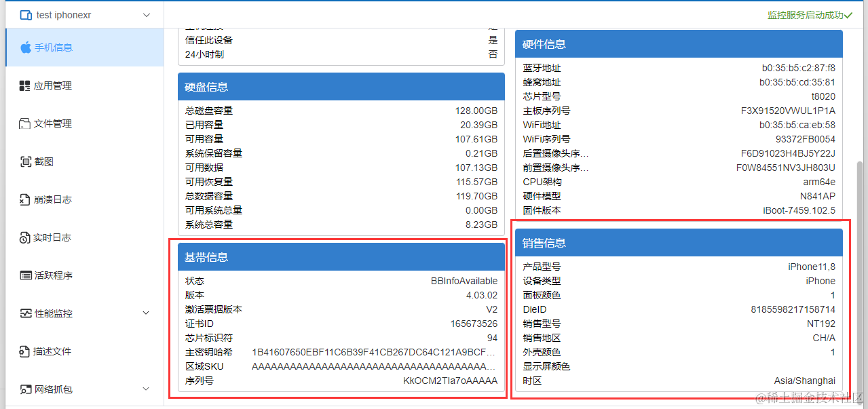Click the 基带信息 panel header
This screenshot has height=409, width=868.
(341, 257)
